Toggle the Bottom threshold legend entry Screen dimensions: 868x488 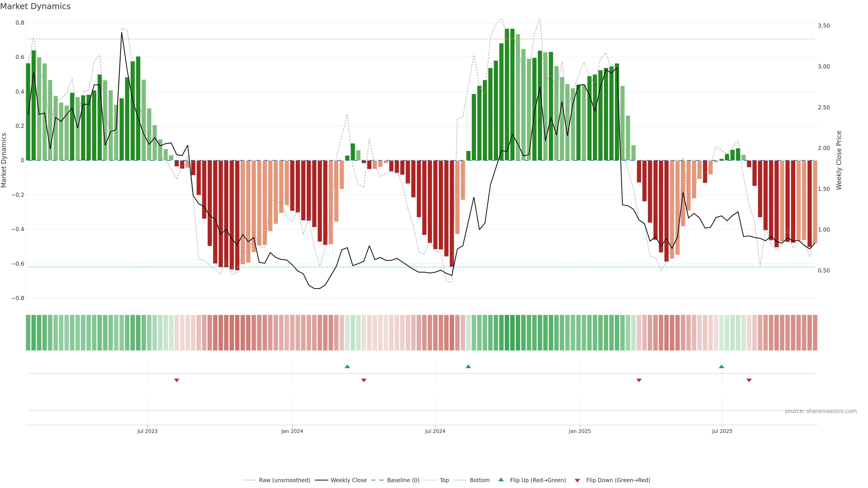pyautogui.click(x=479, y=480)
